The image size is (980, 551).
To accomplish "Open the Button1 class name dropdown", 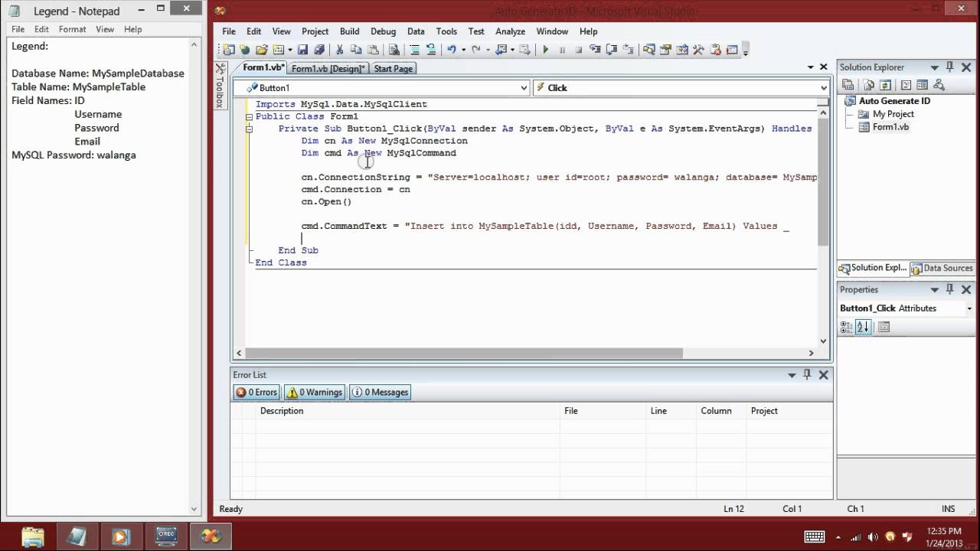I will [524, 88].
